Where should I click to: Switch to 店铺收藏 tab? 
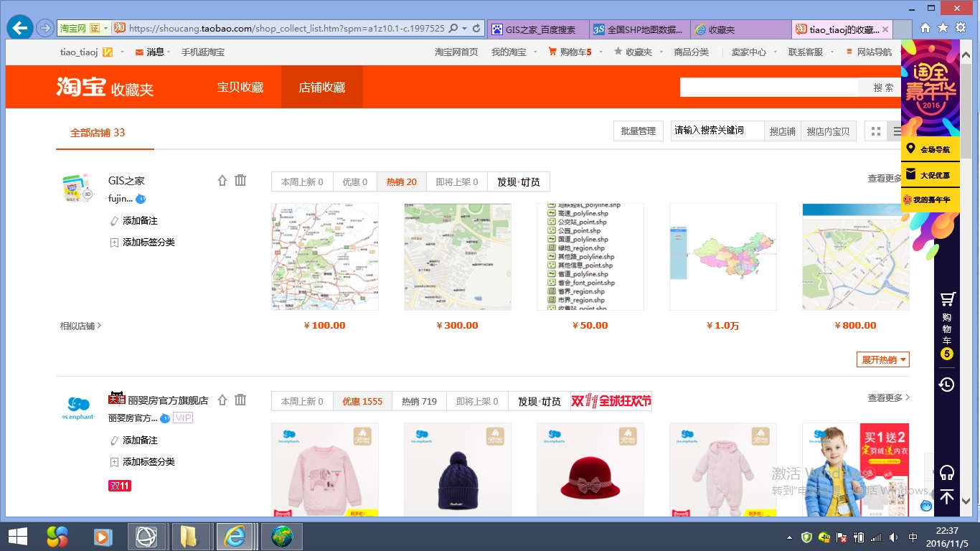[x=322, y=87]
